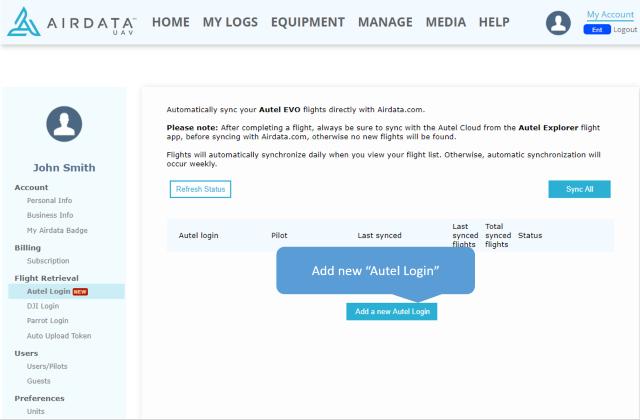This screenshot has height=420, width=640.
Task: Open Personal Info in the sidebar
Action: coord(49,200)
